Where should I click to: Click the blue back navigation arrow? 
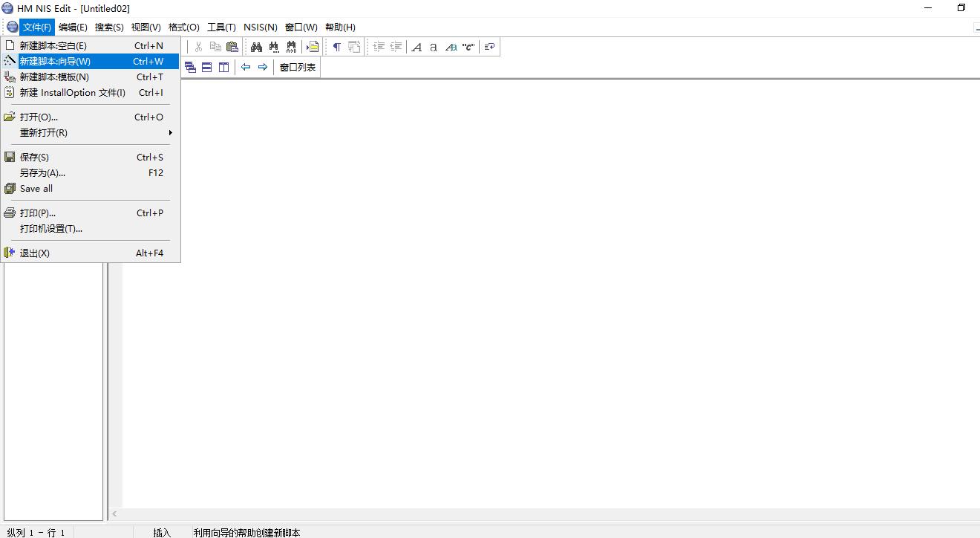click(246, 66)
